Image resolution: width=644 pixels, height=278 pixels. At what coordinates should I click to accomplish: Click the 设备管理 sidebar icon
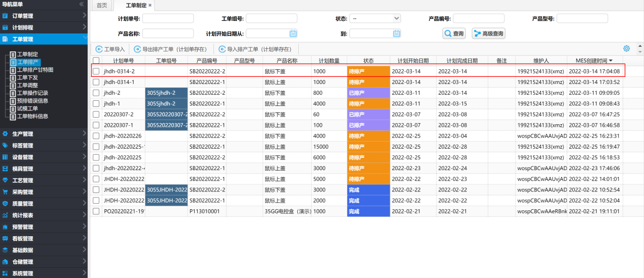coord(5,157)
